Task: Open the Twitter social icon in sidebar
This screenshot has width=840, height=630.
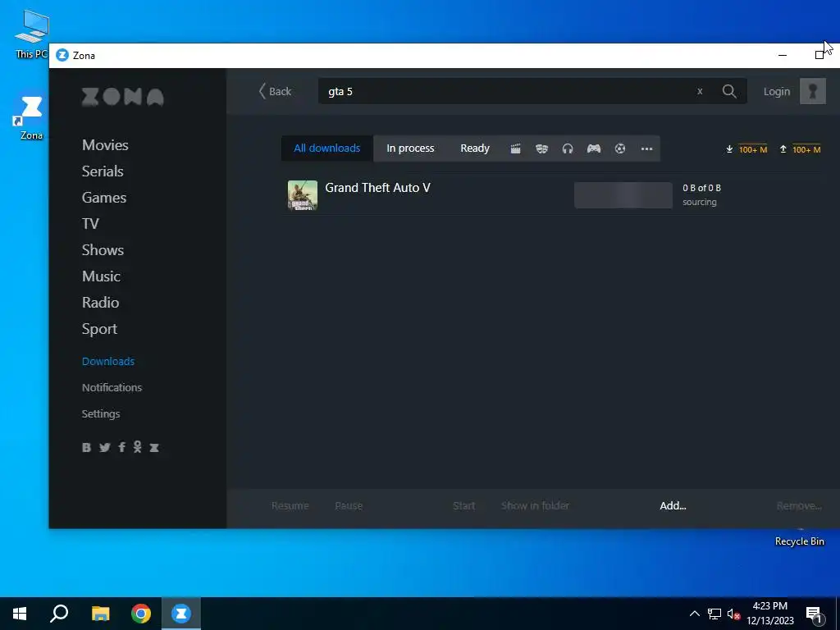Action: click(104, 447)
